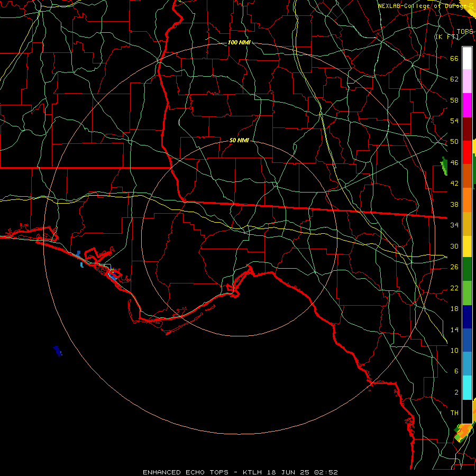
Task: Click the legend value '18'
Action: pyautogui.click(x=454, y=309)
